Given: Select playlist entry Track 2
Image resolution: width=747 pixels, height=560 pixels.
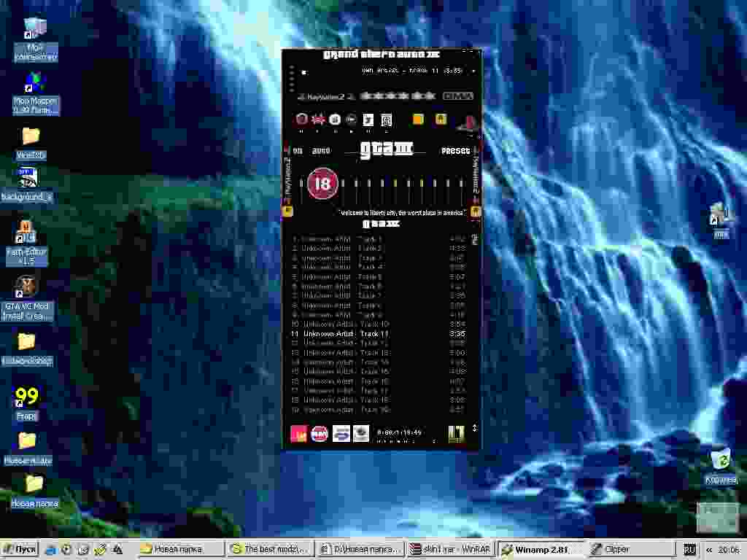Looking at the screenshot, I should 379,248.
